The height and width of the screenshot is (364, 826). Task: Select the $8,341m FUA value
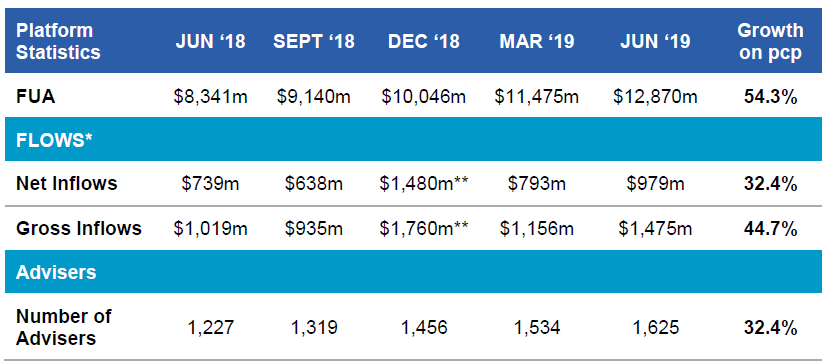point(211,97)
